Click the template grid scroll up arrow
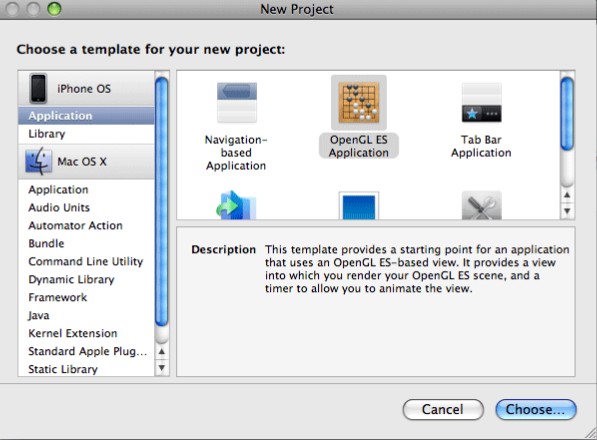 pyautogui.click(x=567, y=195)
